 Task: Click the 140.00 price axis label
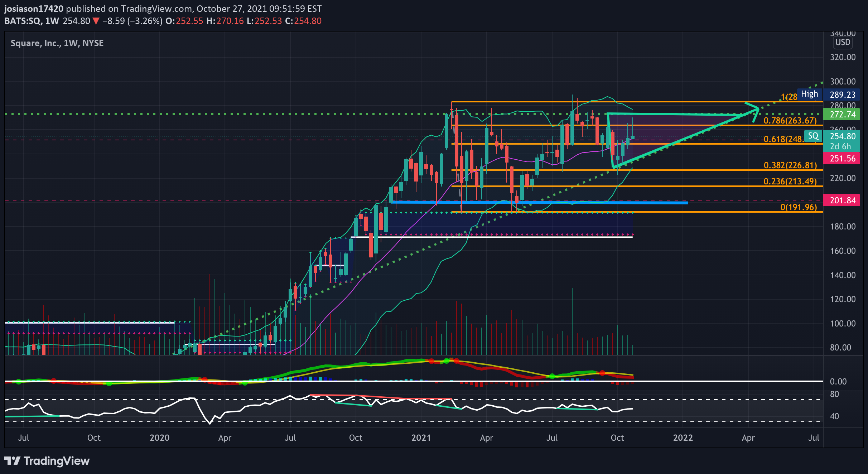(x=843, y=275)
